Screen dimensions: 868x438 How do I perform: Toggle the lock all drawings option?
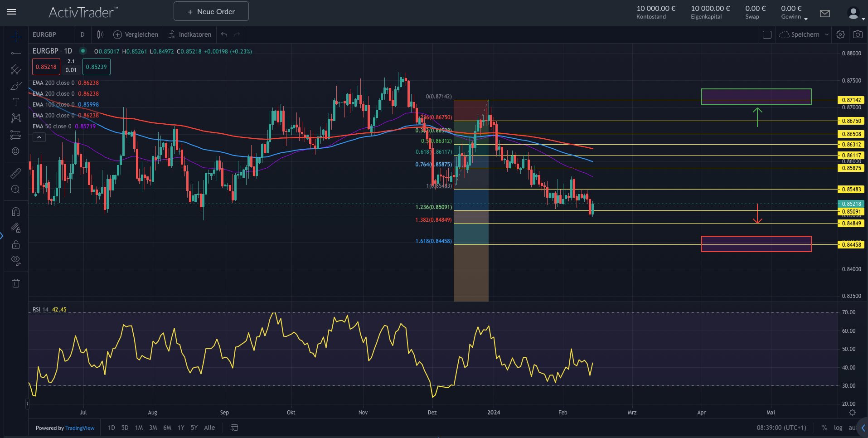(x=16, y=244)
